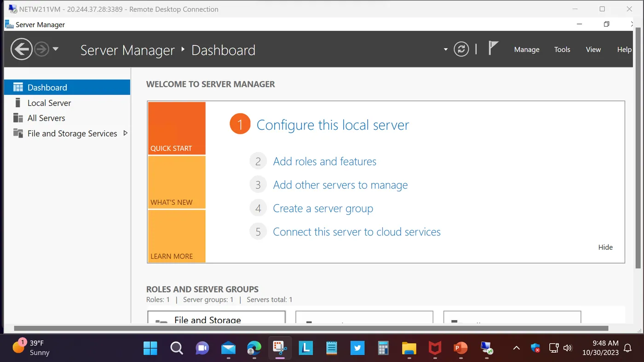Screen dimensions: 644x362
Task: Select Dashboard in the left pane
Action: point(67,87)
